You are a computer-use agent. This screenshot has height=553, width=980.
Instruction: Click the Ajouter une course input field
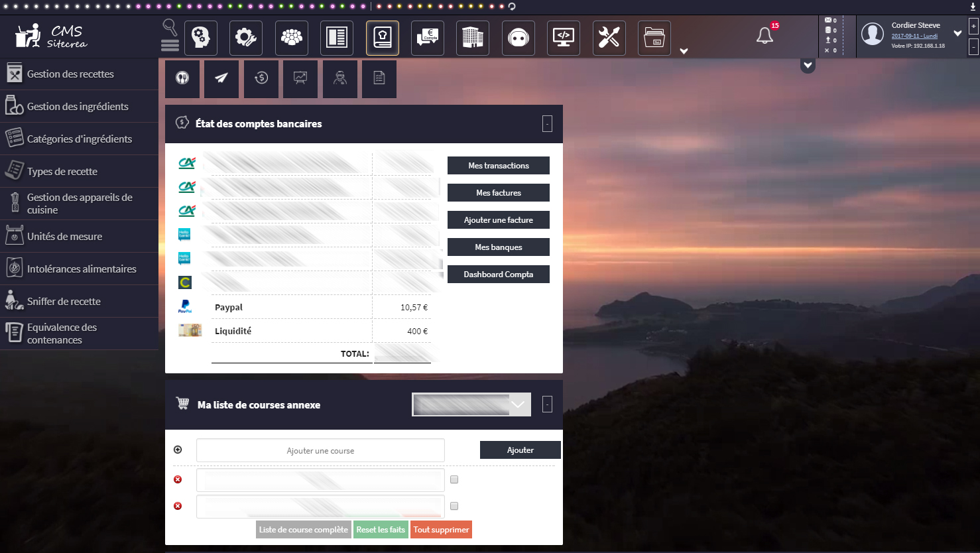320,450
